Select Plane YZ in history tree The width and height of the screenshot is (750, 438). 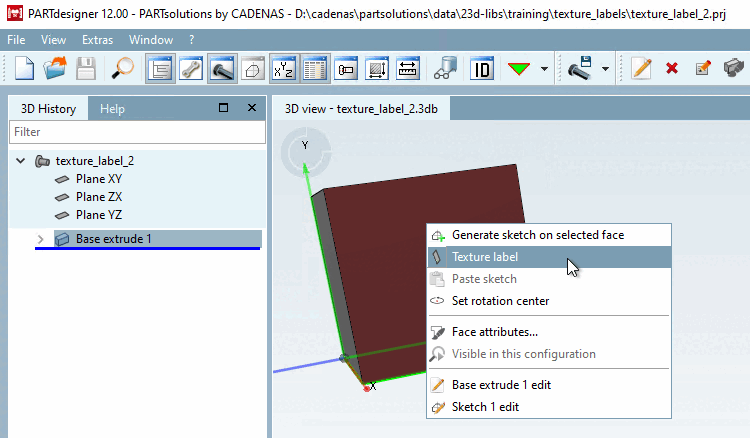click(x=99, y=215)
